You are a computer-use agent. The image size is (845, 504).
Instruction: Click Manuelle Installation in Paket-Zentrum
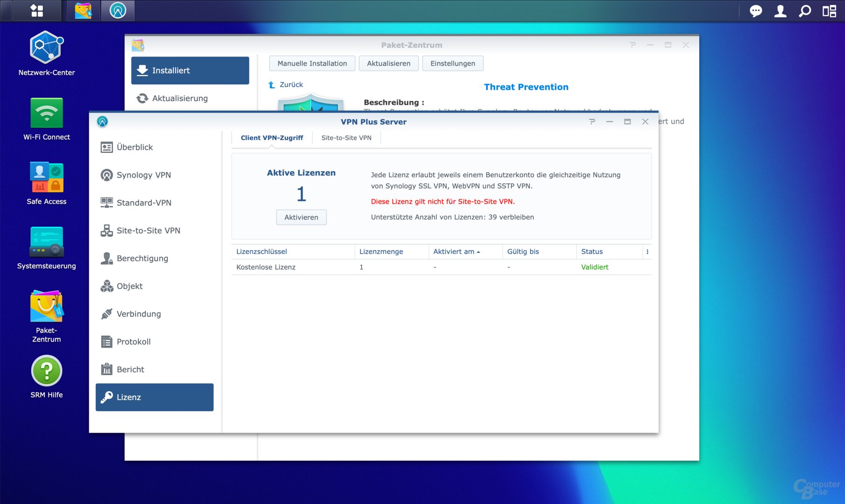click(x=312, y=63)
